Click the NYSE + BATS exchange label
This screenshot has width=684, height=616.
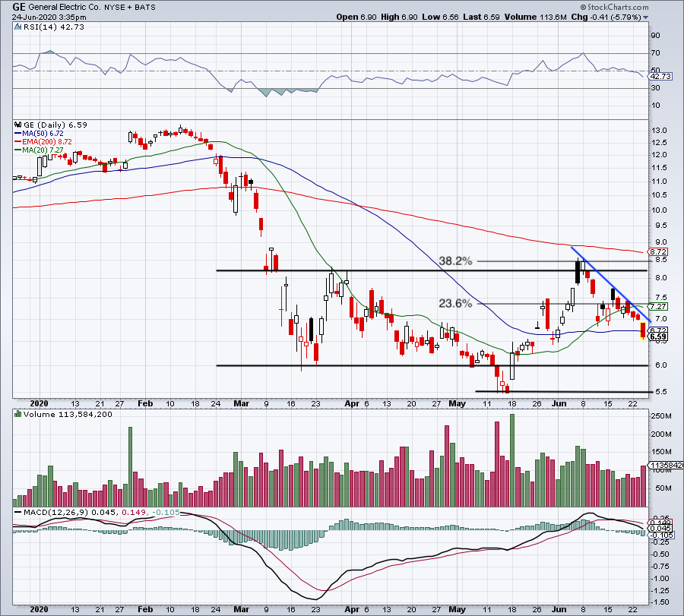129,8
